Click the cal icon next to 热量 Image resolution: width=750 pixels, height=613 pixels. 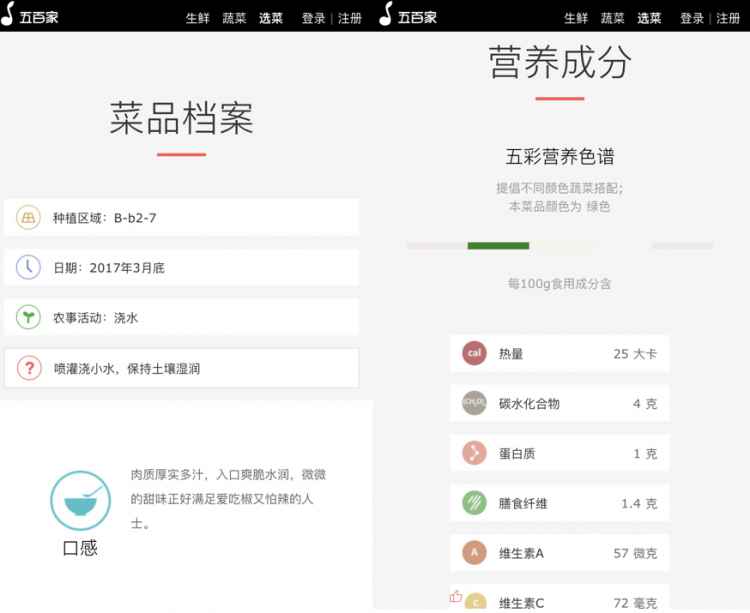pyautogui.click(x=474, y=353)
